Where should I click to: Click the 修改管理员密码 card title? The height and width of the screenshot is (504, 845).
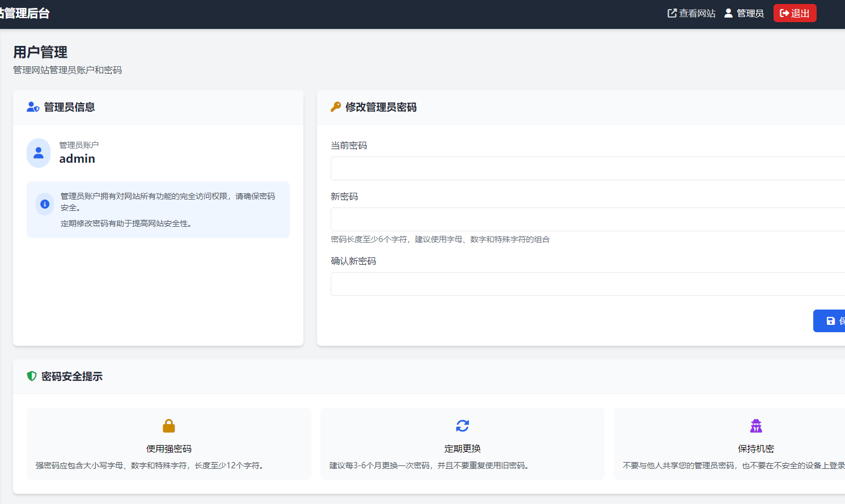[381, 107]
